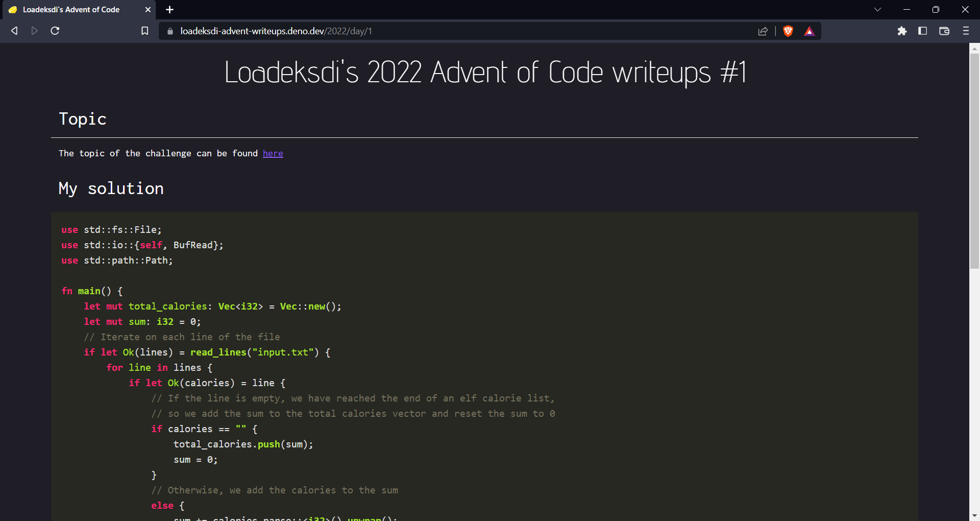Click 'total_calories.push(sum);' in the code

243,444
